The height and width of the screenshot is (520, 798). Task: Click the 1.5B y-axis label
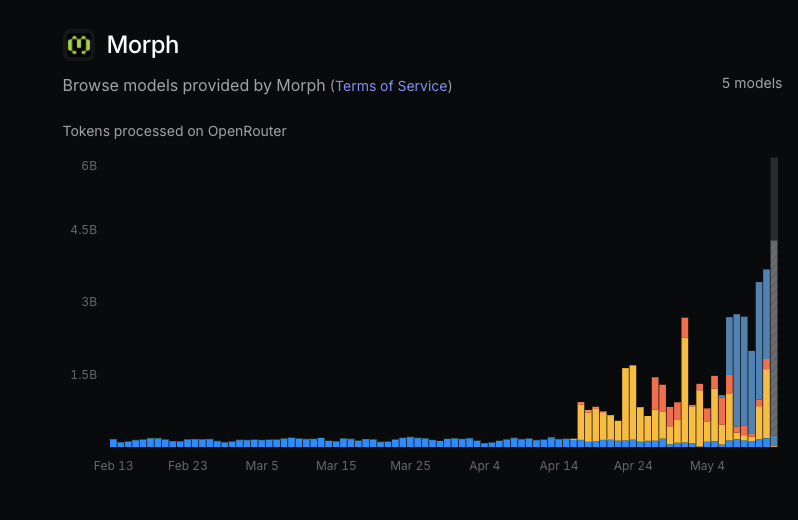click(x=83, y=375)
